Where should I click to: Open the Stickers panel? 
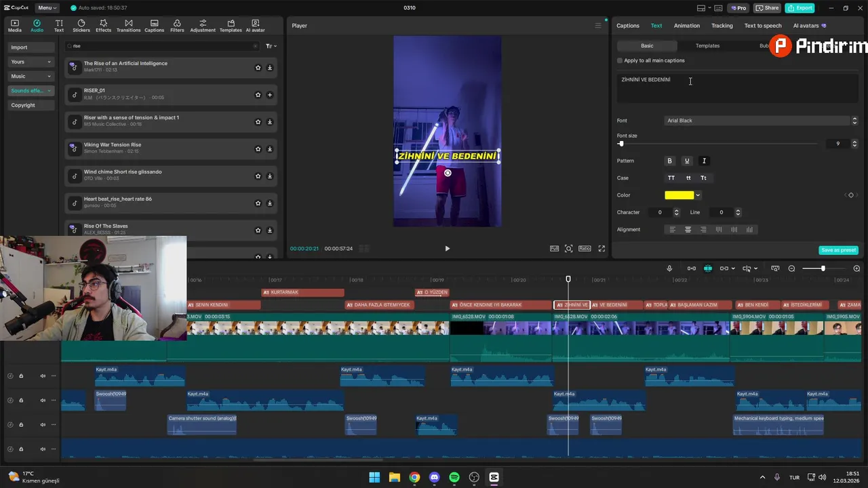pyautogui.click(x=81, y=26)
